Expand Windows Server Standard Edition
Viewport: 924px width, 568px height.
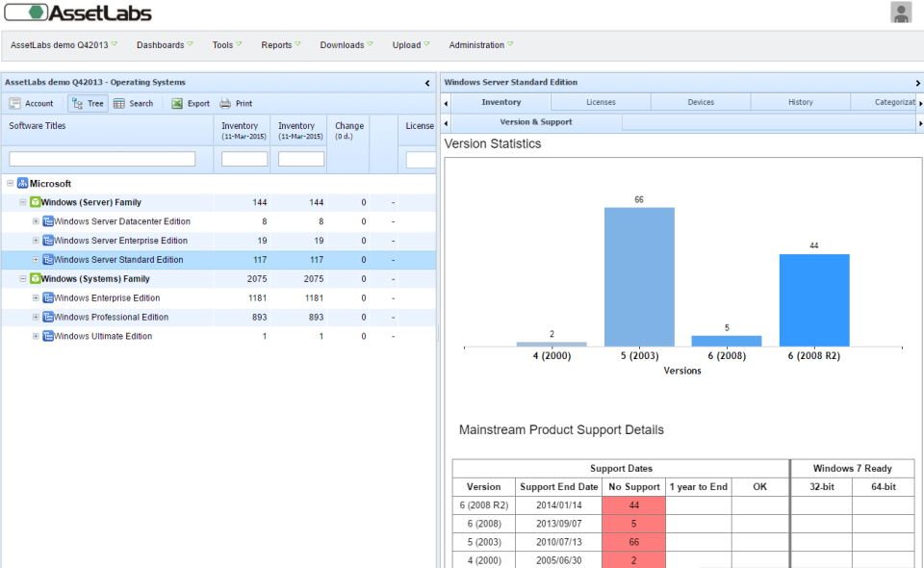(36, 260)
